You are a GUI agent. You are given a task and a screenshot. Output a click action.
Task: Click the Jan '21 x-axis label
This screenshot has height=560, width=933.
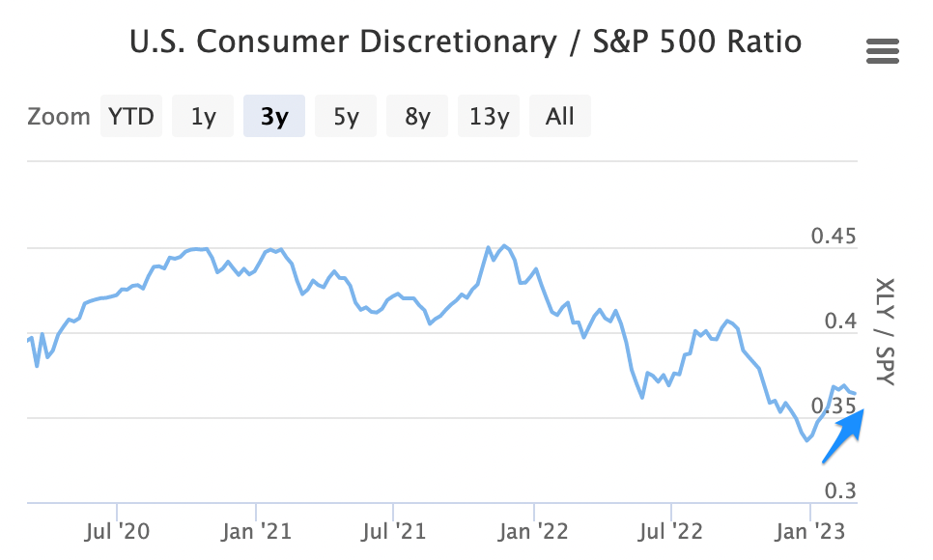(255, 530)
